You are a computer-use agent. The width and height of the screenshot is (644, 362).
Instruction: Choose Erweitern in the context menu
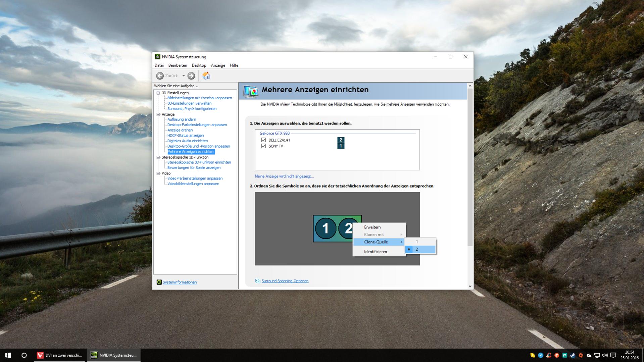[x=379, y=227]
